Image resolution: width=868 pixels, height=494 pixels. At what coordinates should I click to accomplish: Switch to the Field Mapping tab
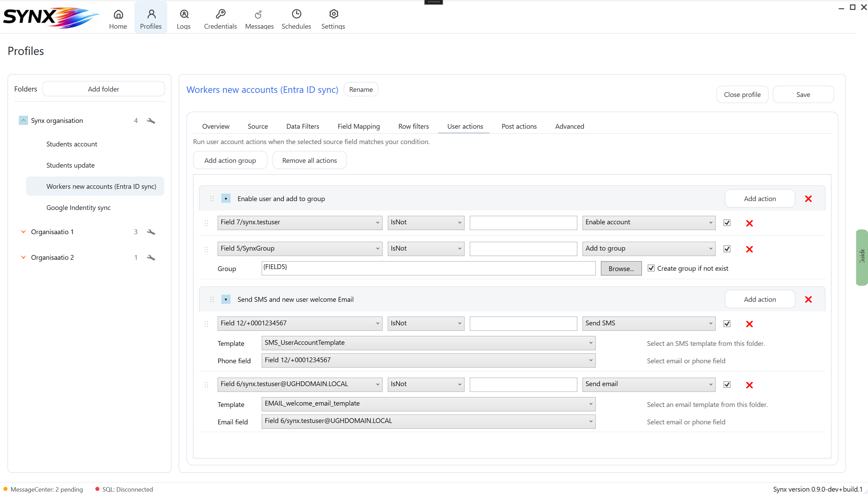point(359,126)
